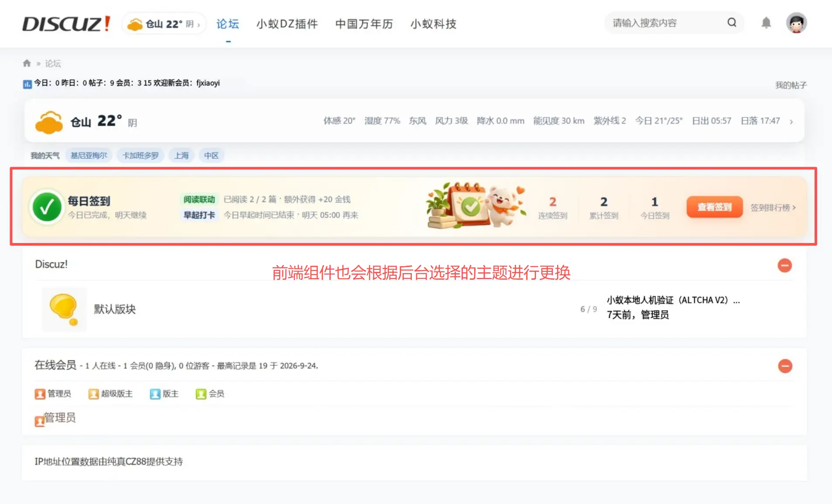This screenshot has height=504, width=832.
Task: Click the 超级版主 legend icon
Action: point(93,394)
